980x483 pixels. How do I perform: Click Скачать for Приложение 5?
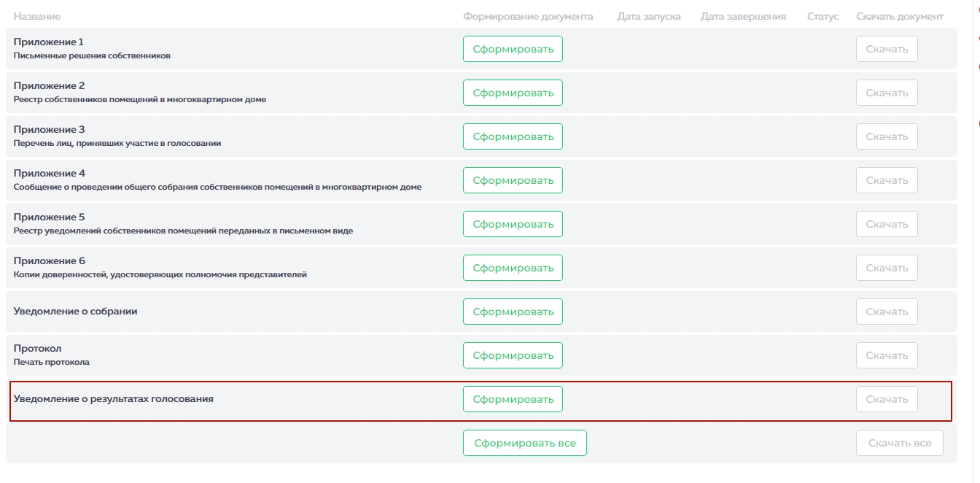[887, 224]
